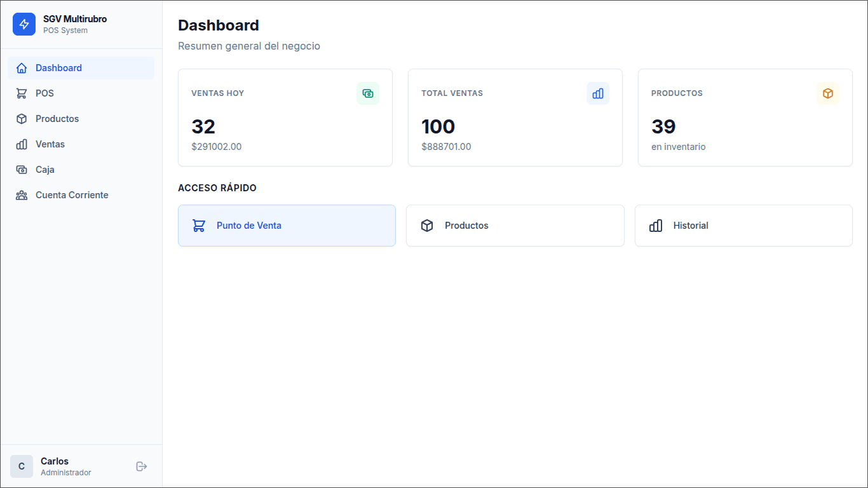Click the Carlos user avatar
Screen dimensions: 868x488
tap(22, 466)
